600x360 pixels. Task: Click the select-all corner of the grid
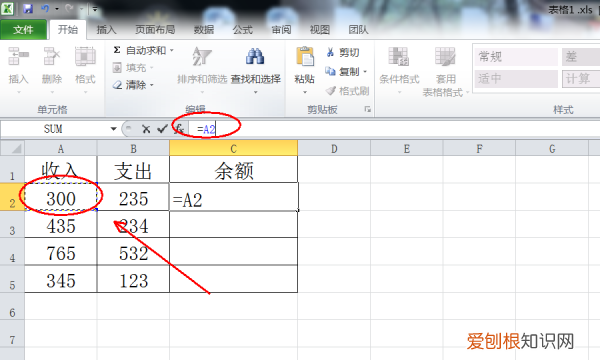(13, 148)
